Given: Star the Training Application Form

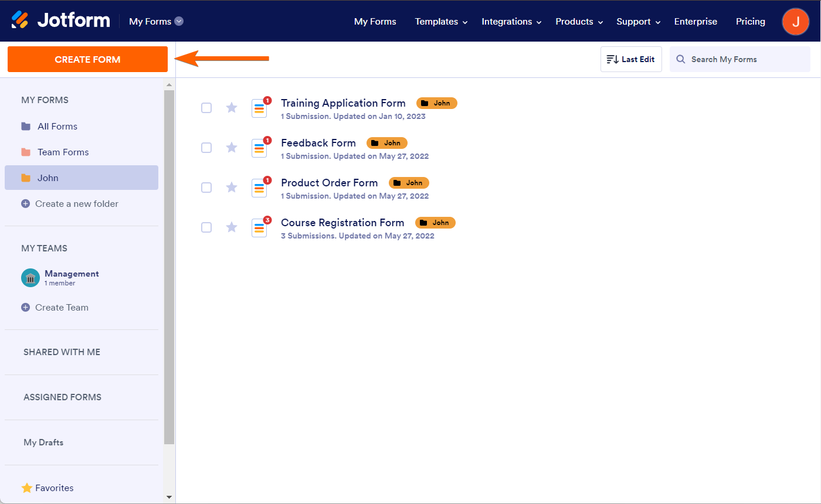Looking at the screenshot, I should click(232, 108).
